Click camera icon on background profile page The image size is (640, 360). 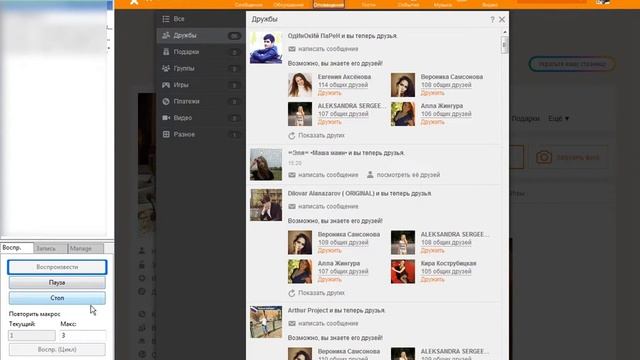point(544,157)
